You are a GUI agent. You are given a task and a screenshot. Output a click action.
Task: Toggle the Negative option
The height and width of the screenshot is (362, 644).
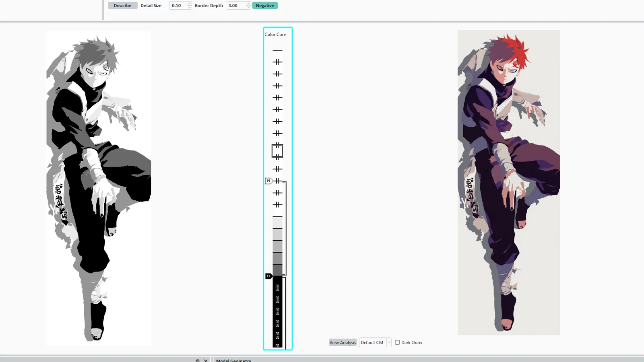[x=265, y=6]
